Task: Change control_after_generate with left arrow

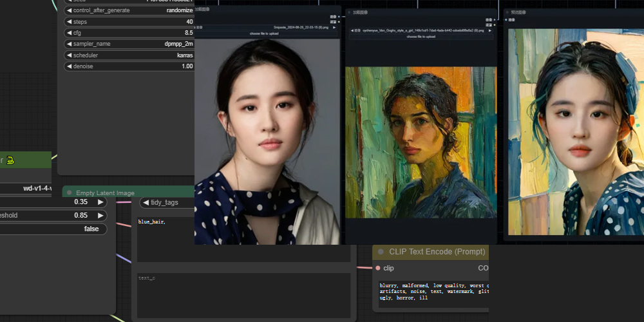Action: (x=69, y=11)
